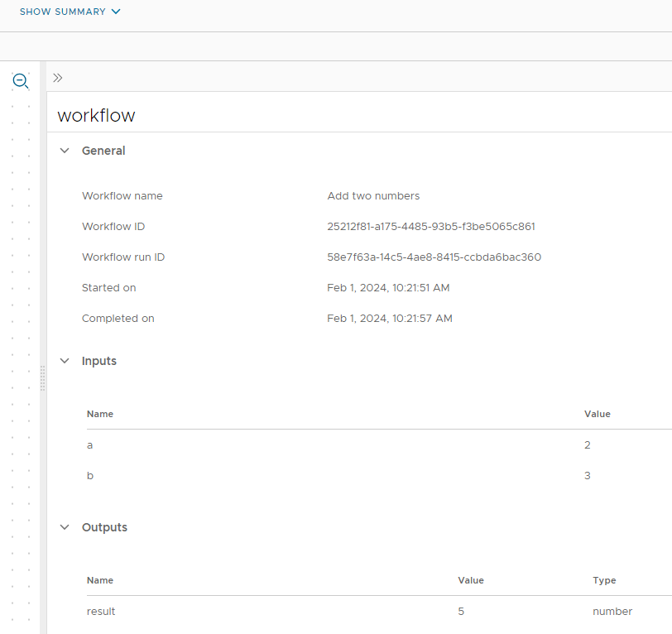Collapse the General section
672x634 pixels.
click(65, 151)
